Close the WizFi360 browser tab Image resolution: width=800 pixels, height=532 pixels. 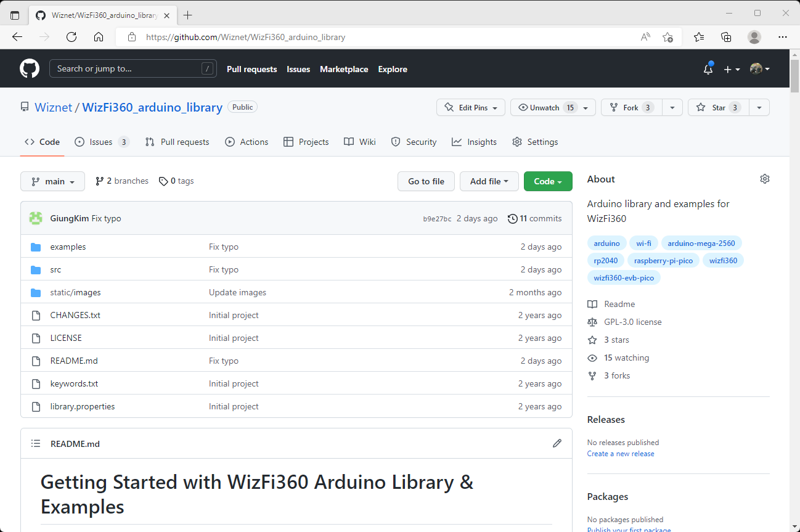pyautogui.click(x=167, y=15)
